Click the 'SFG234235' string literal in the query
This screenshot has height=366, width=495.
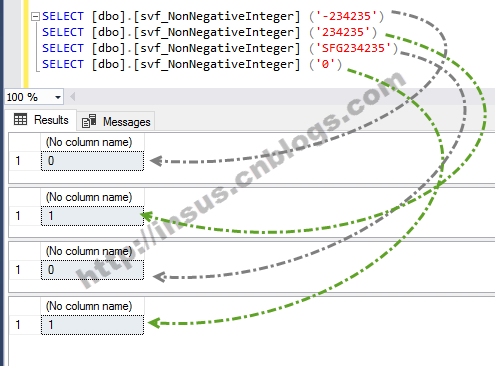(x=353, y=48)
